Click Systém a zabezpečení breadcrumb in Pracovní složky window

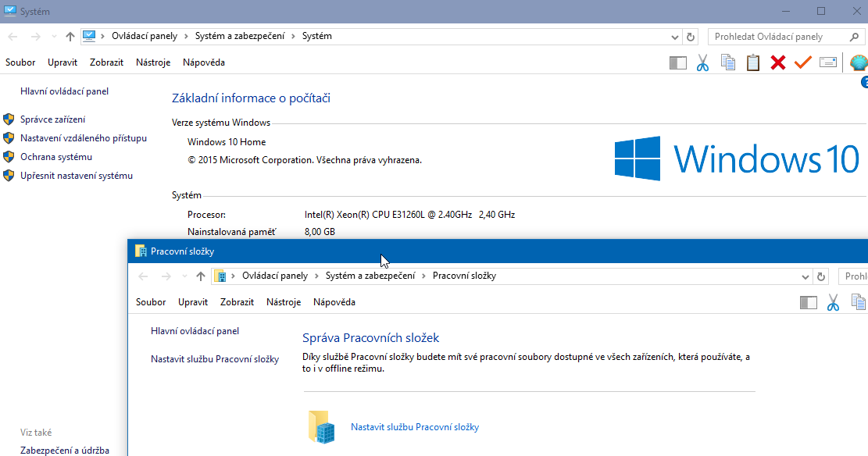point(370,276)
